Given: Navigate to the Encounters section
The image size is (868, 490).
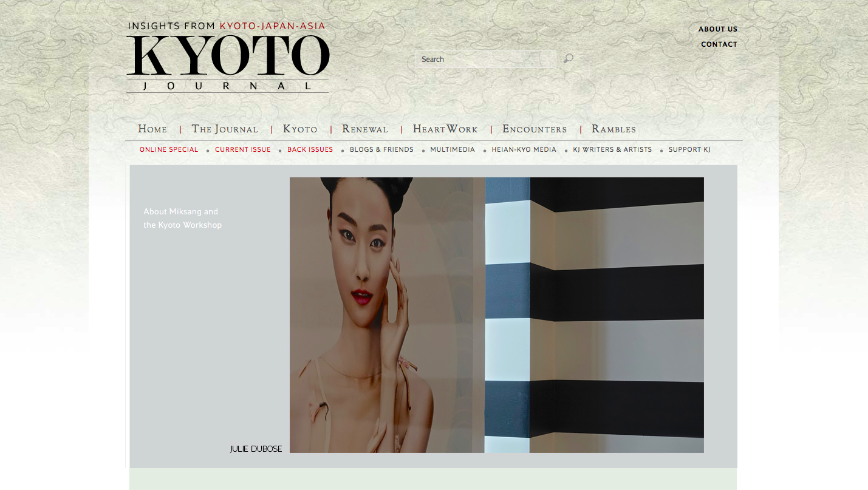Looking at the screenshot, I should (535, 129).
